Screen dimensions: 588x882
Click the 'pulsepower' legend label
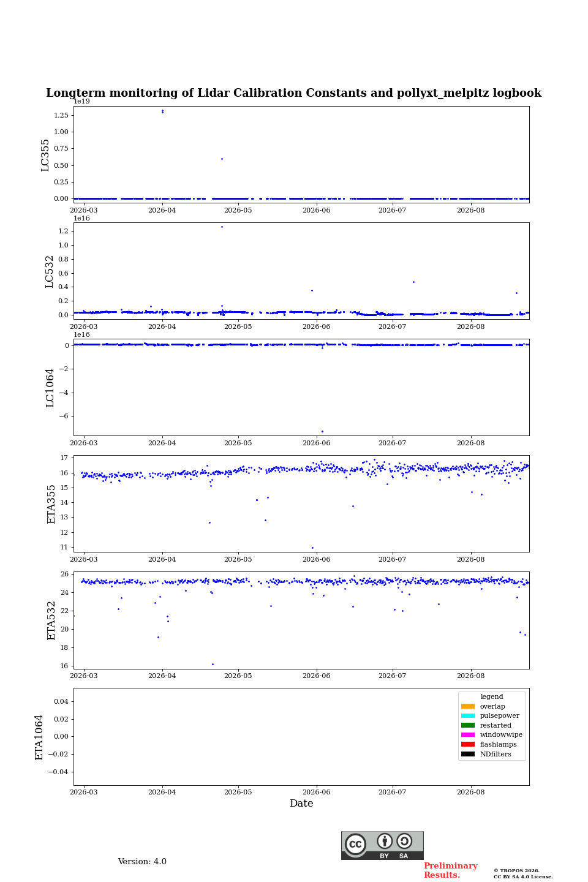[500, 715]
